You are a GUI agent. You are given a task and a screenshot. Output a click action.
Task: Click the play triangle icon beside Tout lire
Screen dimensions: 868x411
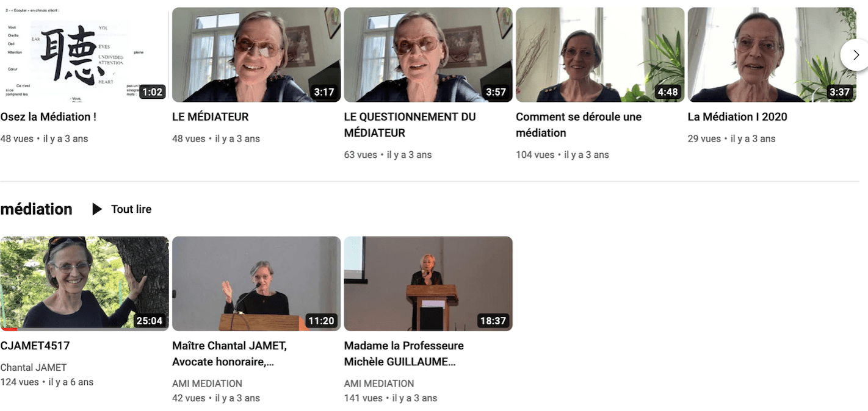[97, 209]
